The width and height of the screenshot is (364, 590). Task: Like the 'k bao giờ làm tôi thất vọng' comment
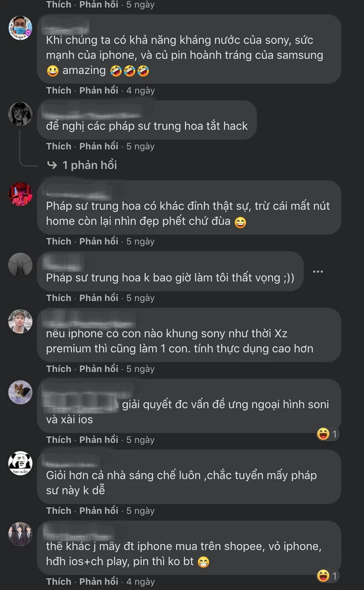[58, 297]
